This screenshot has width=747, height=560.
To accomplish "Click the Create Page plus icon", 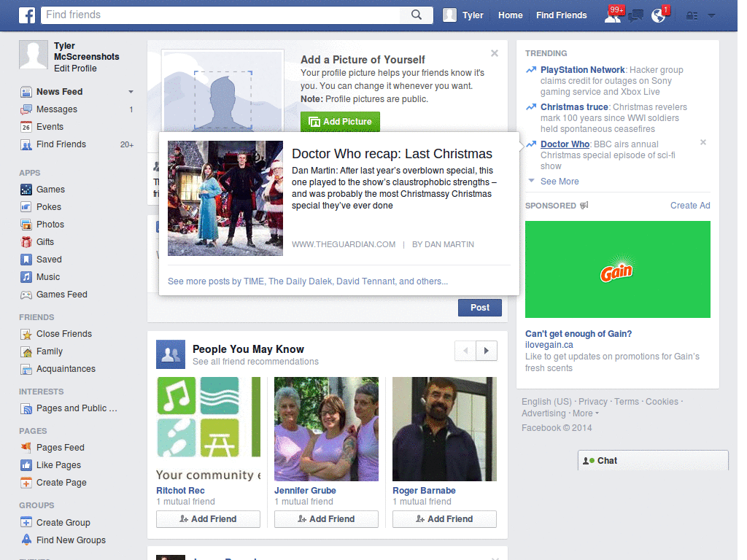I will [26, 483].
